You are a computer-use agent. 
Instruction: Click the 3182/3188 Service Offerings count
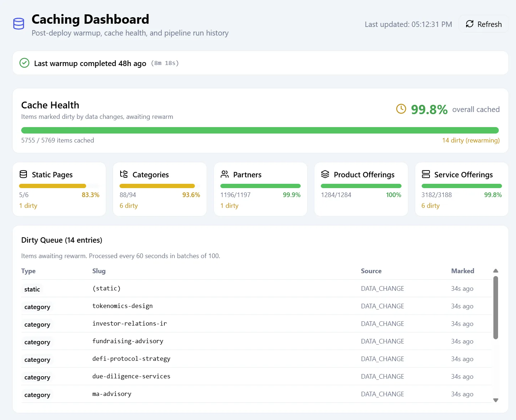[x=437, y=195]
